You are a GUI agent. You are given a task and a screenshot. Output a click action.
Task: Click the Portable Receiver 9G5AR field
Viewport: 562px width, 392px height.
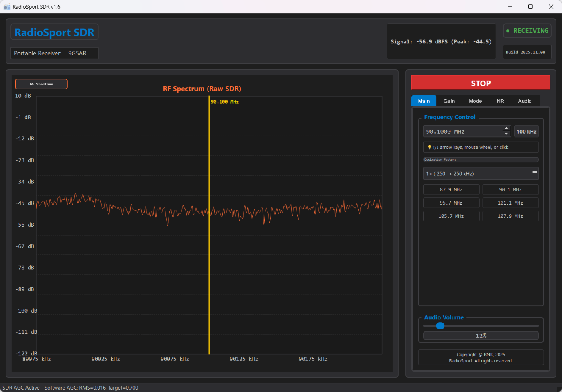tap(55, 53)
